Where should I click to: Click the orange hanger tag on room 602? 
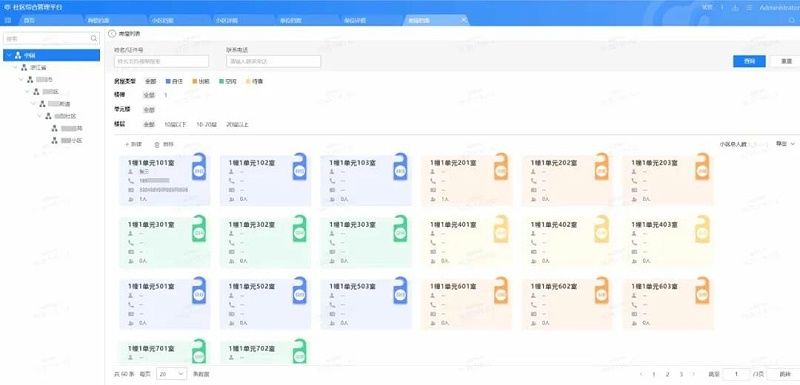(602, 291)
